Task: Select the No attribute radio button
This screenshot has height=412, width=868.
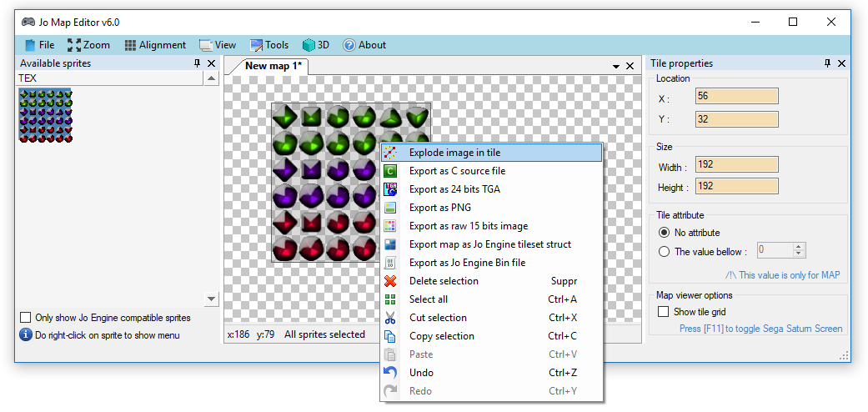Action: coord(665,233)
